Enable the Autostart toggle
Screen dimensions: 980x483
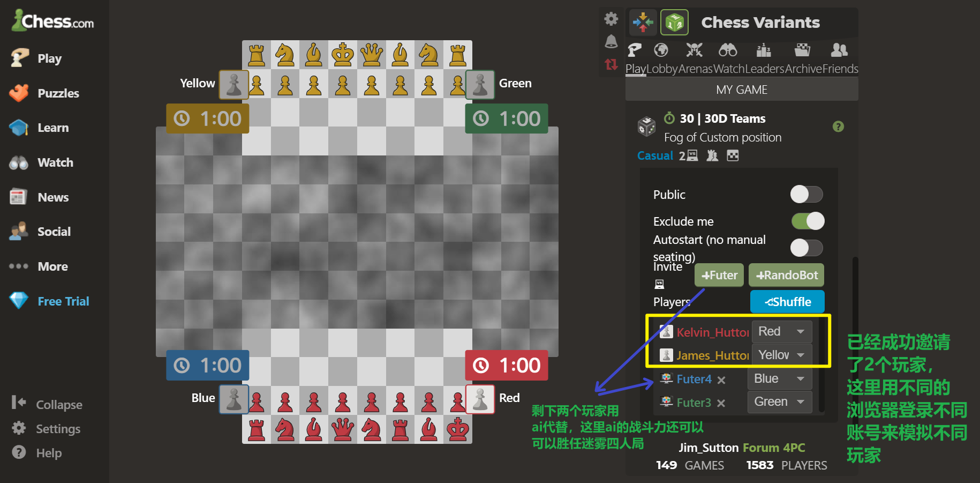click(x=806, y=248)
